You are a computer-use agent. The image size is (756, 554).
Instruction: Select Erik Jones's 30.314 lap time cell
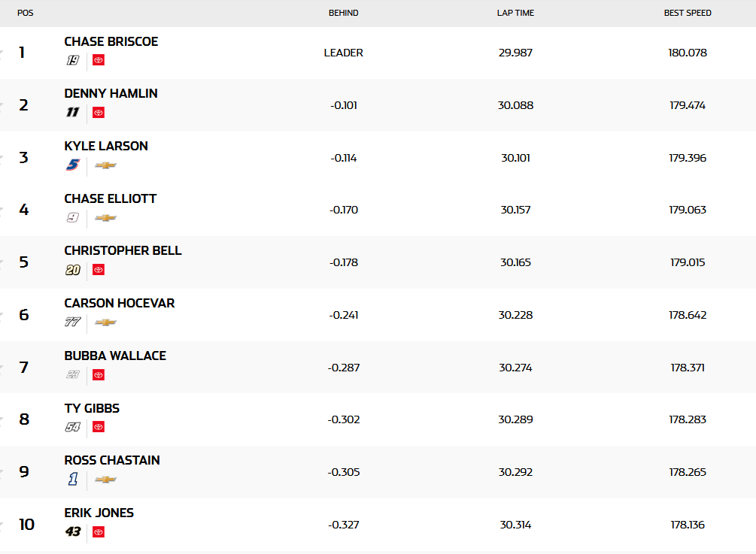click(x=515, y=525)
